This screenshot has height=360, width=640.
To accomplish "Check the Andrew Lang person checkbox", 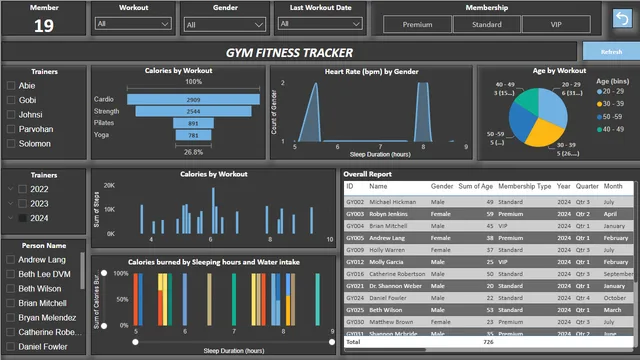I will (x=11, y=260).
